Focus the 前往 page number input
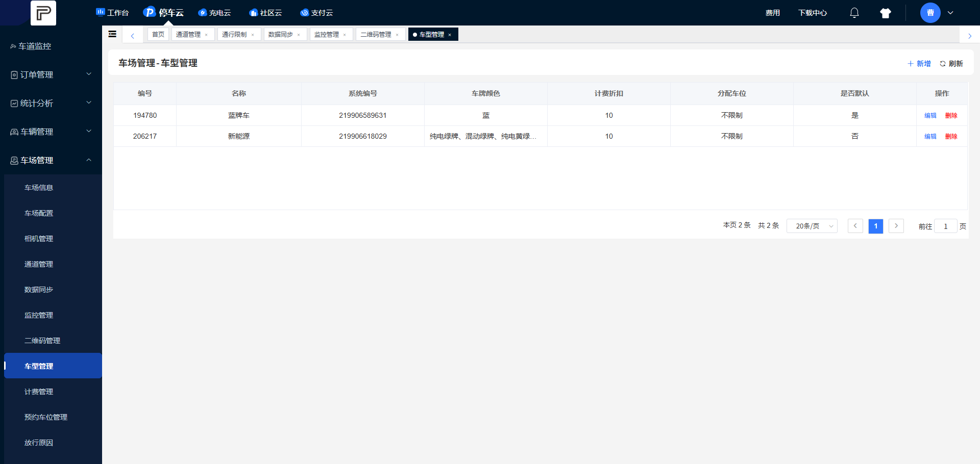The height and width of the screenshot is (464, 980). tap(946, 226)
